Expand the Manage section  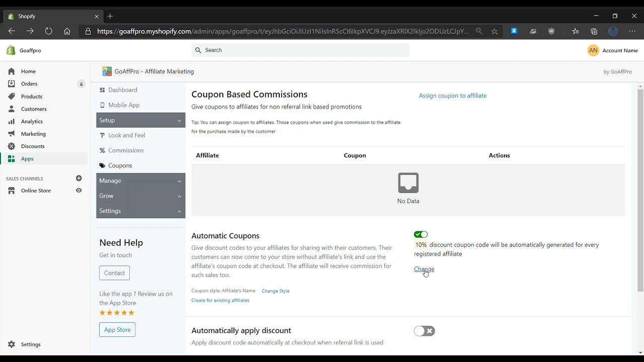click(x=141, y=180)
